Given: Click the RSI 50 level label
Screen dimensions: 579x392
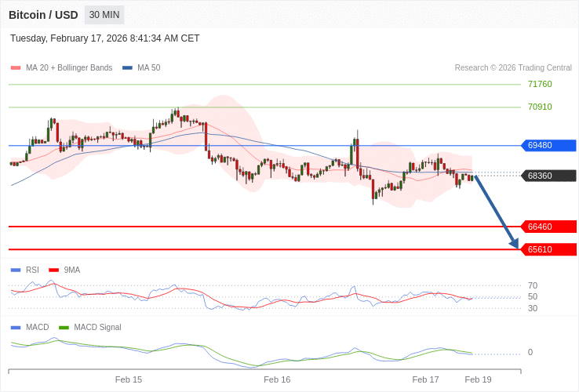Looking at the screenshot, I should coord(533,297).
